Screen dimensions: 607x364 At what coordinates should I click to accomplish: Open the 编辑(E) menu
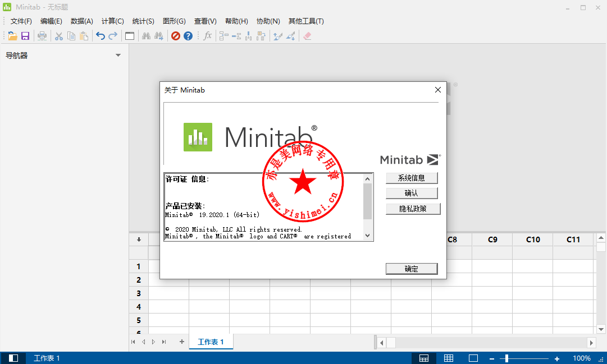[x=51, y=21]
